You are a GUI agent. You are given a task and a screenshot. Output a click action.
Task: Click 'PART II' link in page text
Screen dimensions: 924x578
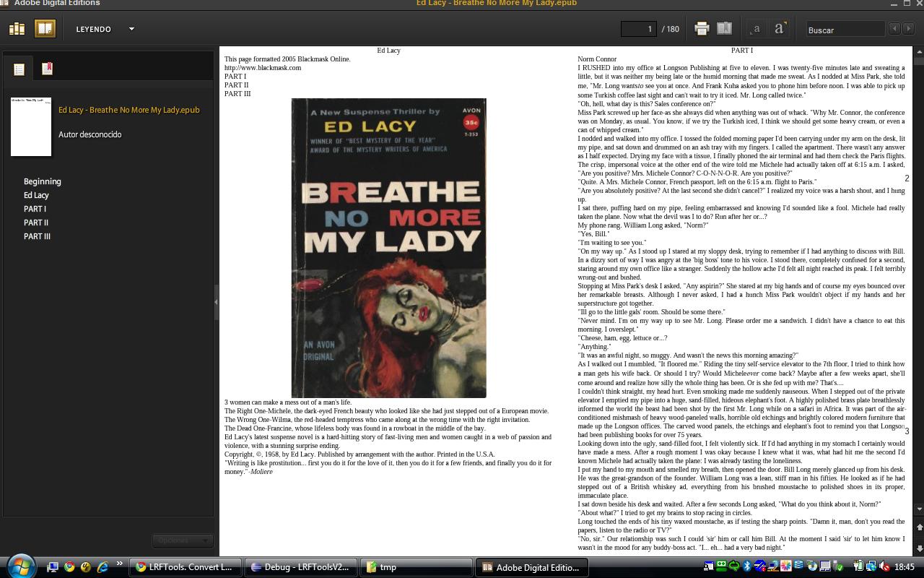pos(237,85)
